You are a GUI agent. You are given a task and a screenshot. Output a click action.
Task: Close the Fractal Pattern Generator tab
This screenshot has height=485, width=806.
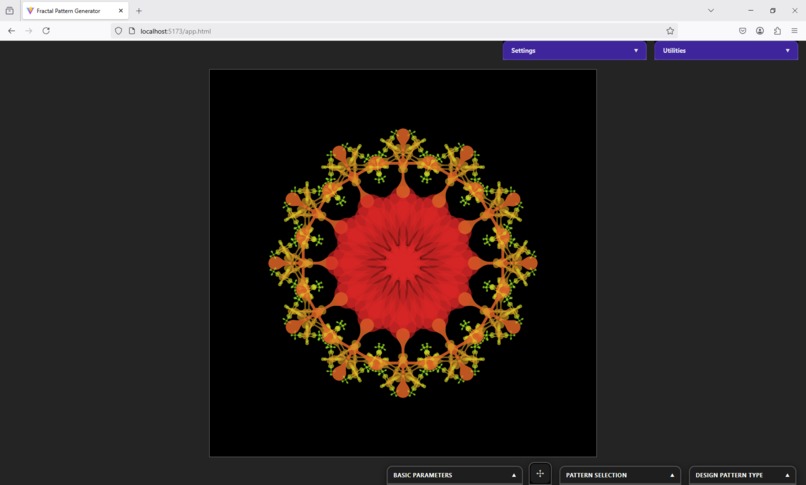point(121,11)
